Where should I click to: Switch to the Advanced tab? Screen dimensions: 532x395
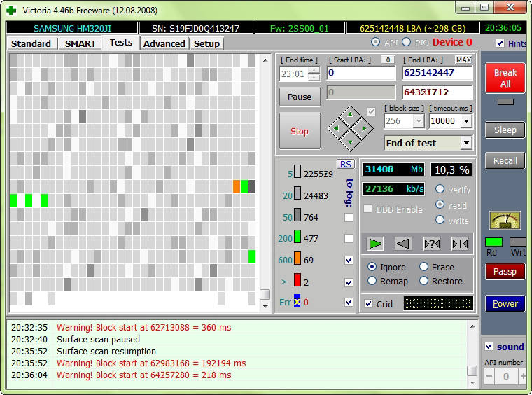coord(164,44)
